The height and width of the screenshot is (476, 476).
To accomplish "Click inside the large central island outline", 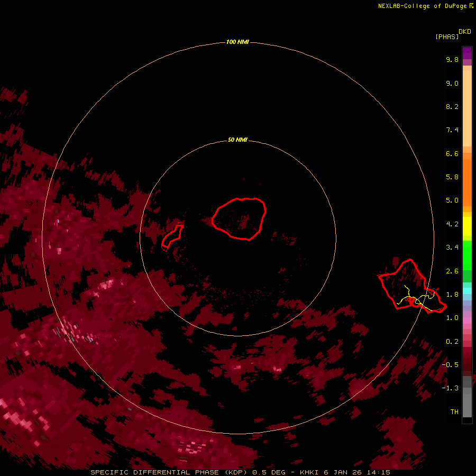I will [239, 218].
